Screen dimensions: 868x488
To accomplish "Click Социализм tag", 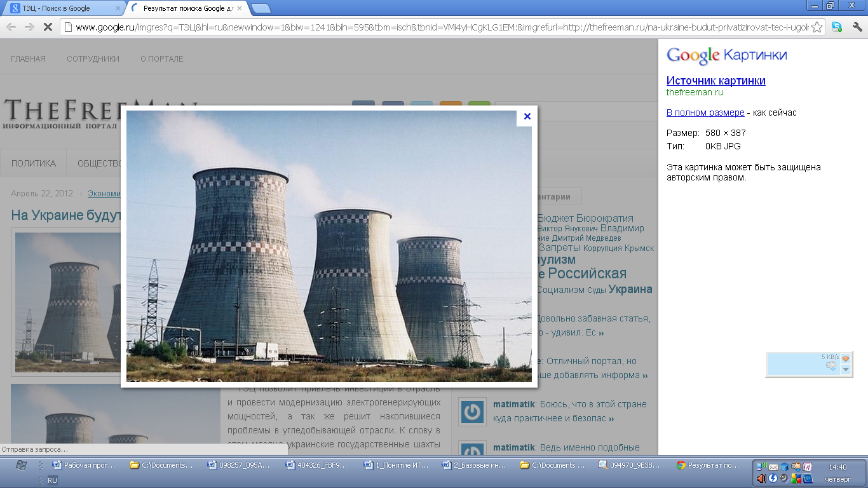I will point(560,290).
